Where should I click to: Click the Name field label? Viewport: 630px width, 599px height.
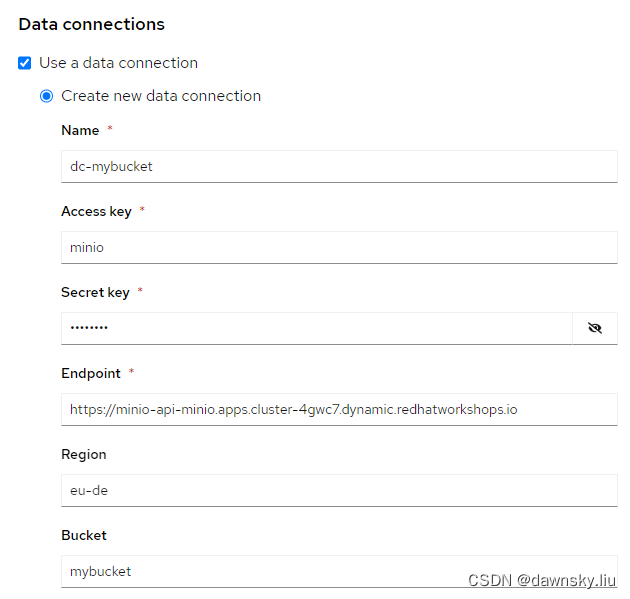(80, 130)
